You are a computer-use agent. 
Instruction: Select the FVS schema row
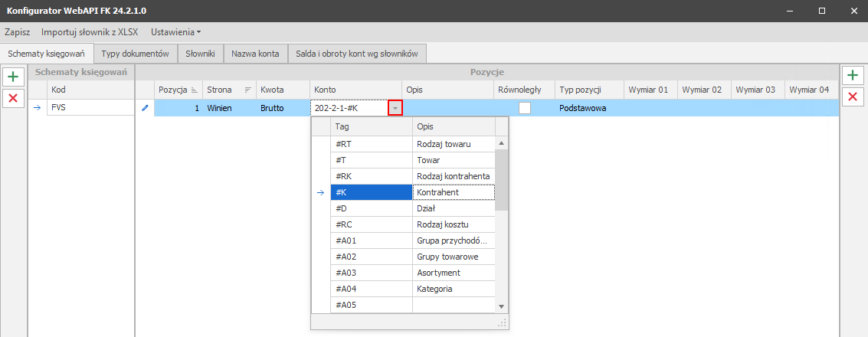[x=80, y=108]
